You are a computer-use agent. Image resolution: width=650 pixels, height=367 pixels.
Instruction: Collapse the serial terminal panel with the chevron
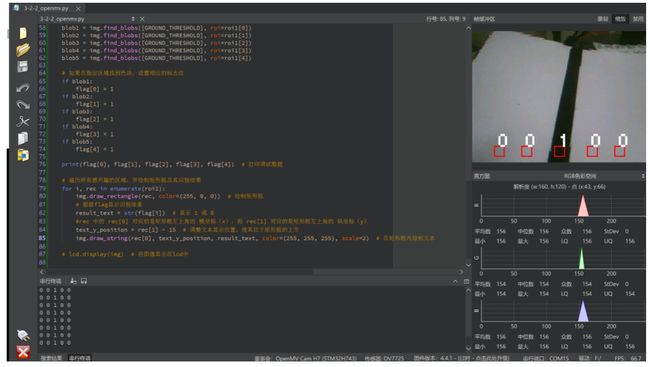tap(455, 281)
